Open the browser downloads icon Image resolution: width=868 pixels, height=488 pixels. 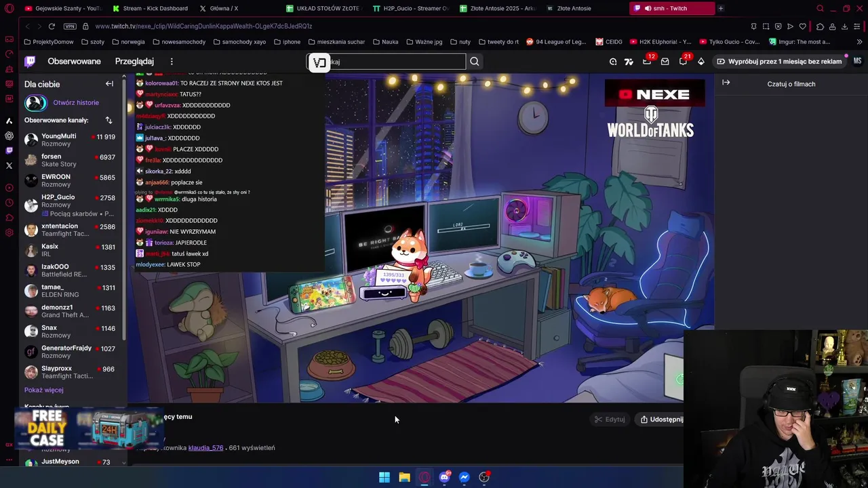point(844,26)
